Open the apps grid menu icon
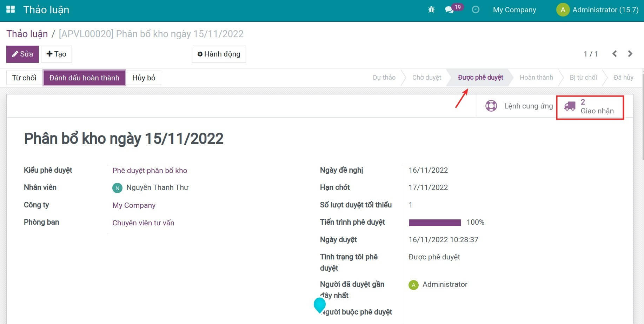The height and width of the screenshot is (324, 644). click(x=11, y=9)
